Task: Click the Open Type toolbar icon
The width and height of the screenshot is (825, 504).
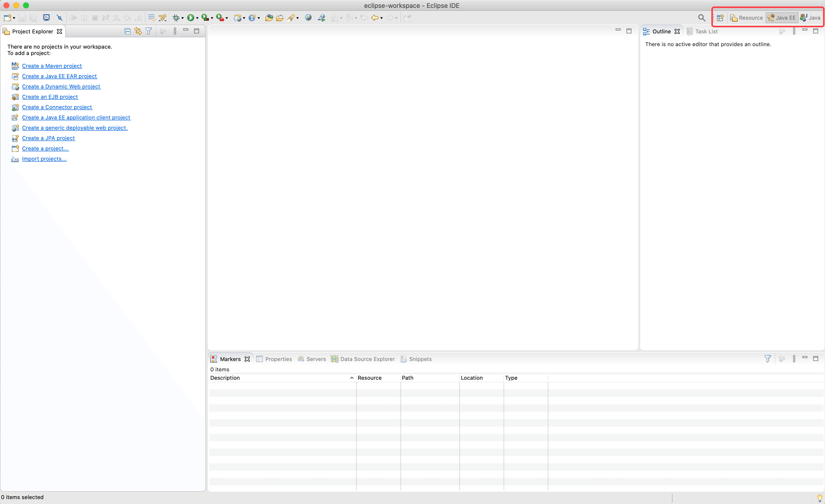Action: [269, 18]
